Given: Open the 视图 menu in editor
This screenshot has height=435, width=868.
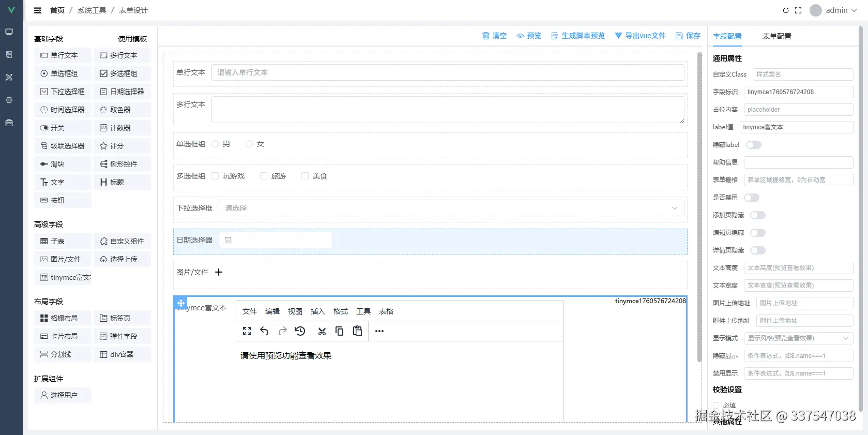Looking at the screenshot, I should tap(295, 311).
